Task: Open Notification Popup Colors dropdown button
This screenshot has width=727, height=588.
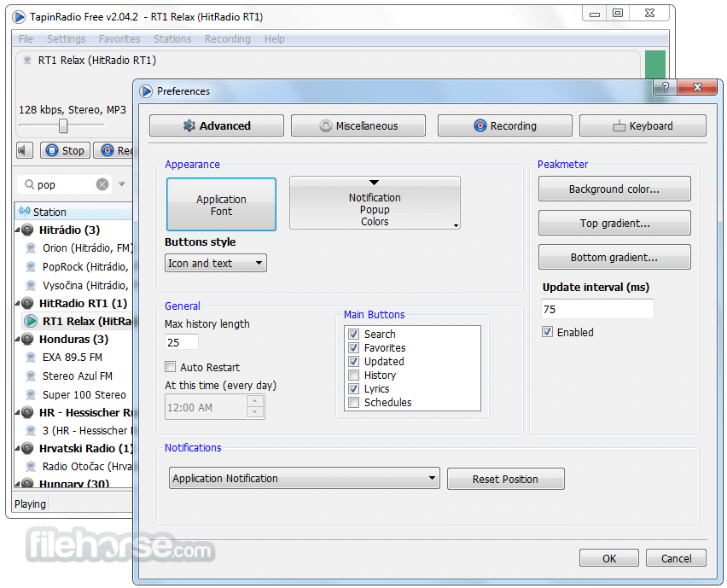Action: coord(375,202)
